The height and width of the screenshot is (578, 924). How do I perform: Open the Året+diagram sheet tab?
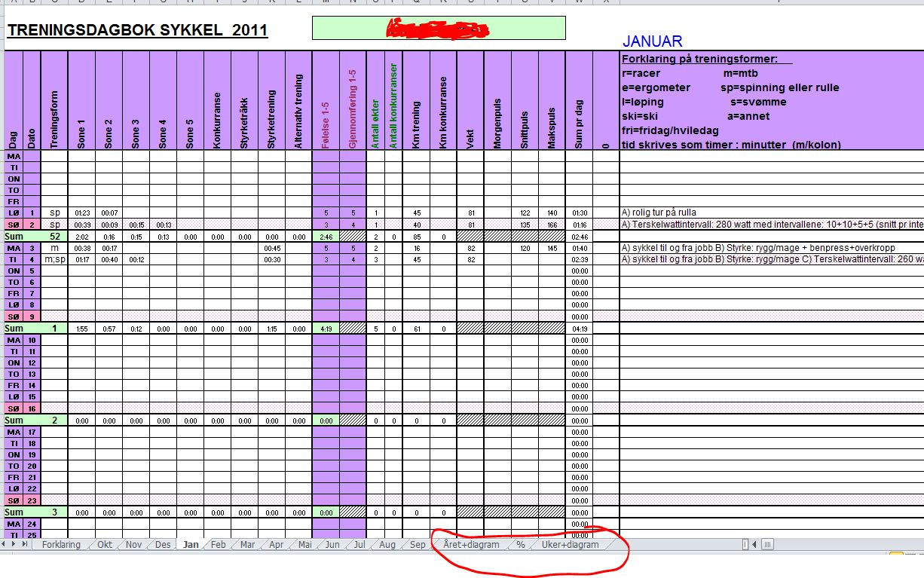pos(471,544)
